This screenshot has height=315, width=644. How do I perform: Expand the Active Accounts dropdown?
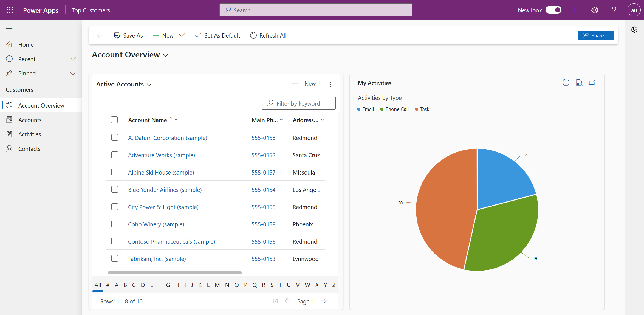point(149,84)
